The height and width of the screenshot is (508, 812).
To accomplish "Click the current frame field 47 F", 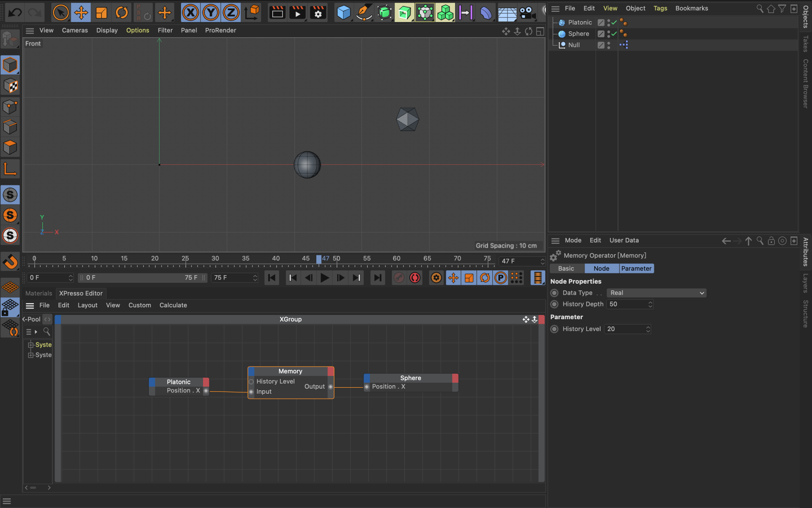I will (x=519, y=261).
